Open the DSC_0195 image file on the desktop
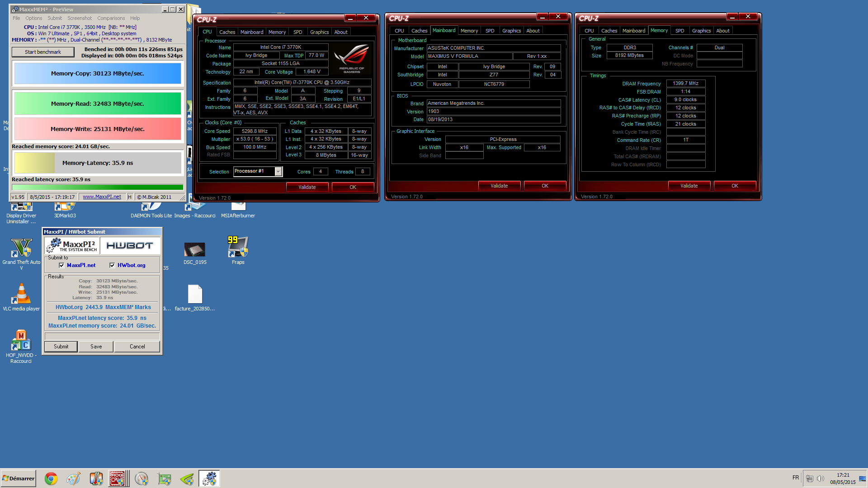Screen dimensions: 868x488 195,253
